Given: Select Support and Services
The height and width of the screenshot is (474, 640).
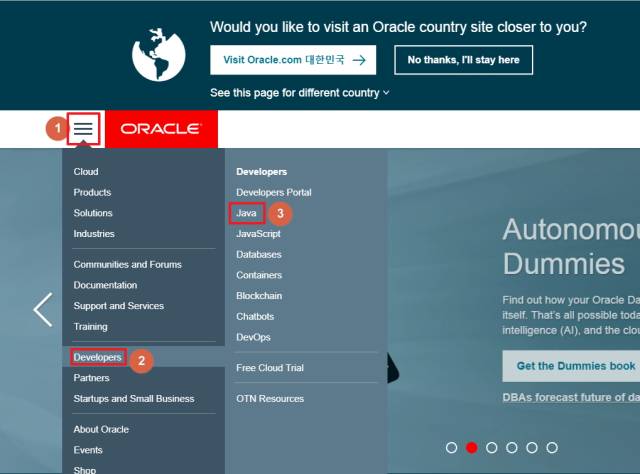Looking at the screenshot, I should pos(119,306).
